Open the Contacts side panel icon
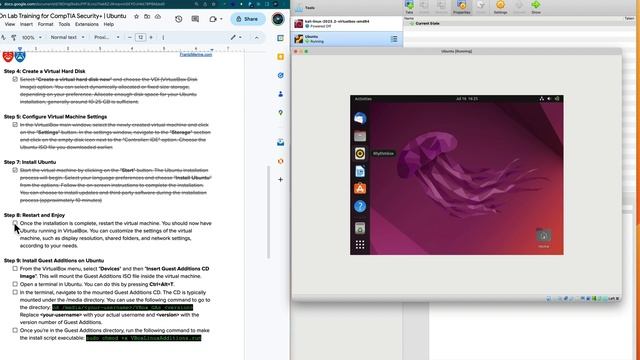Screen dimensions: 640x360 coord(280,94)
